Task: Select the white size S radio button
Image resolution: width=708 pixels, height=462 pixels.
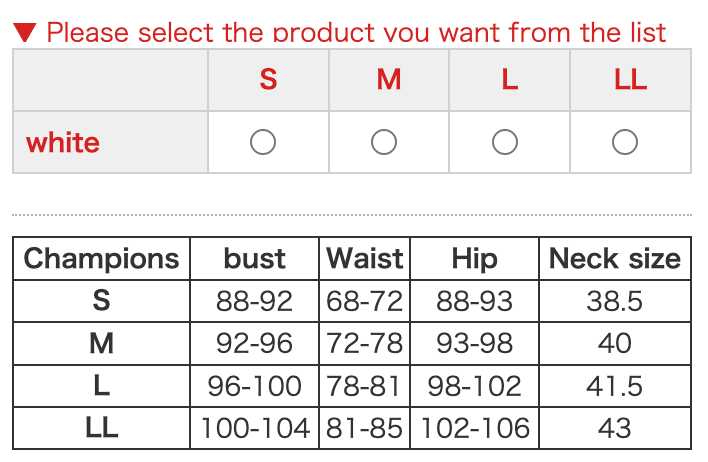Action: click(x=263, y=143)
